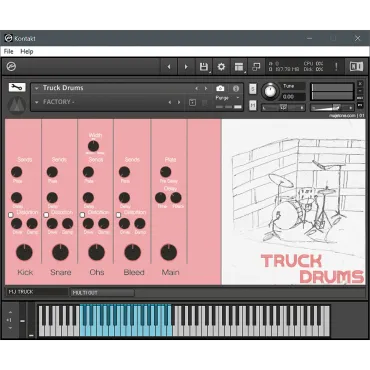
Task: Click the NI logo button
Action: 356,67
